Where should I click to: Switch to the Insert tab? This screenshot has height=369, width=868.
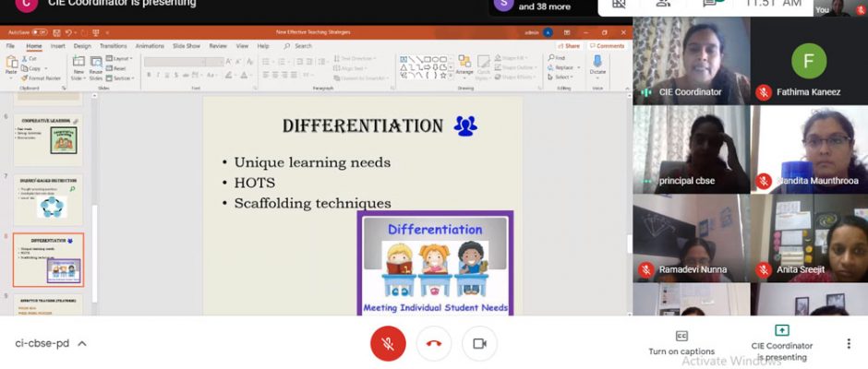tap(58, 46)
